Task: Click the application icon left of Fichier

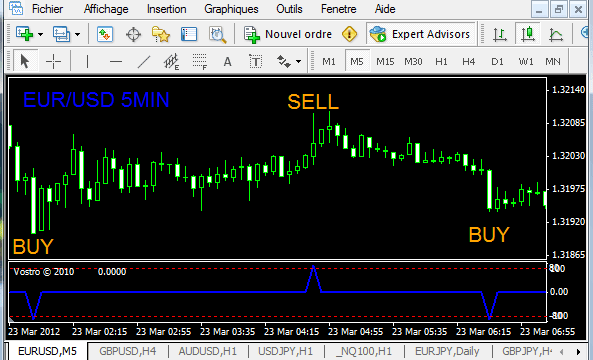Action: (16, 8)
